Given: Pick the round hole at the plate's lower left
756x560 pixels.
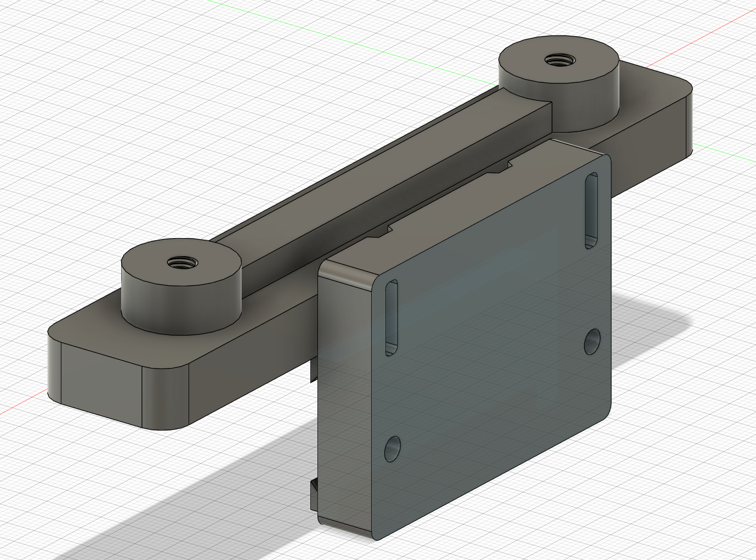Looking at the screenshot, I should point(393,449).
